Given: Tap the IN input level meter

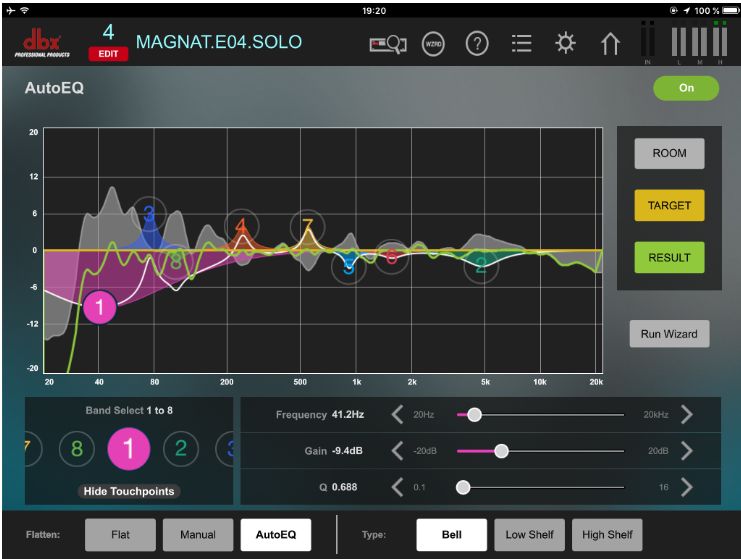Looking at the screenshot, I should [x=647, y=43].
